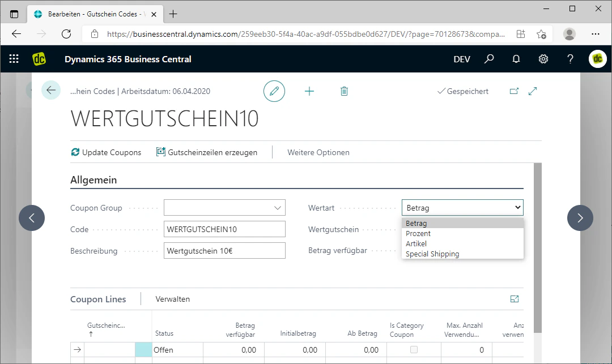The image size is (612, 364).
Task: Pop out the Coupon Lines part
Action: click(x=515, y=299)
